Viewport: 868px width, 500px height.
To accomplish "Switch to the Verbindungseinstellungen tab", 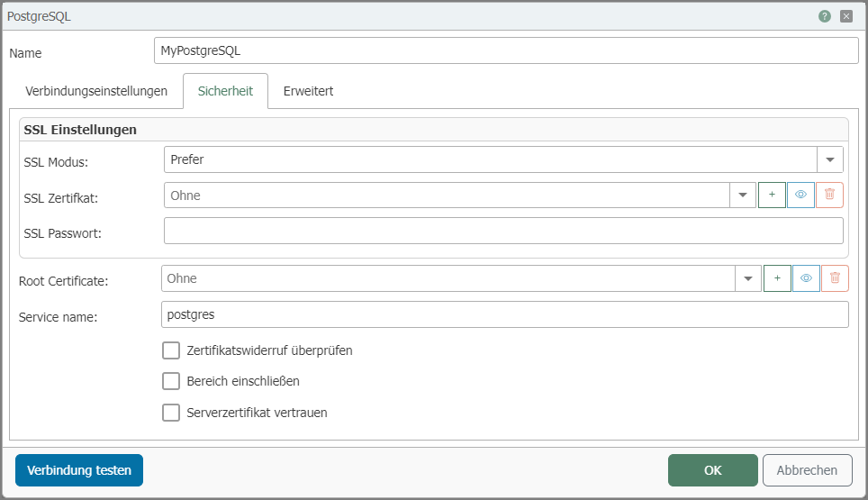I will 96,91.
